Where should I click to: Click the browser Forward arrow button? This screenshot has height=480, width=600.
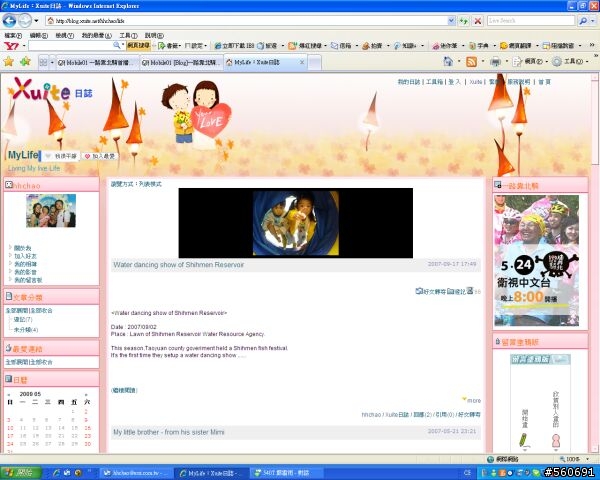[25, 21]
